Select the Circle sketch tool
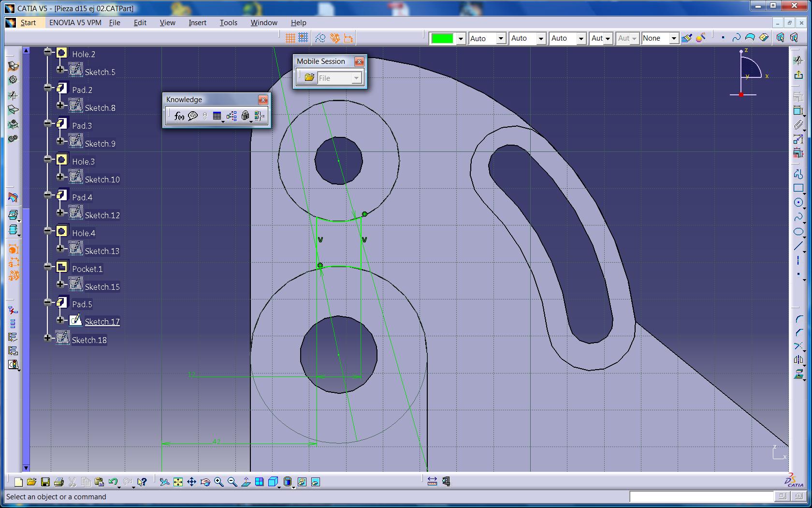Image resolution: width=812 pixels, height=508 pixels. 798,203
